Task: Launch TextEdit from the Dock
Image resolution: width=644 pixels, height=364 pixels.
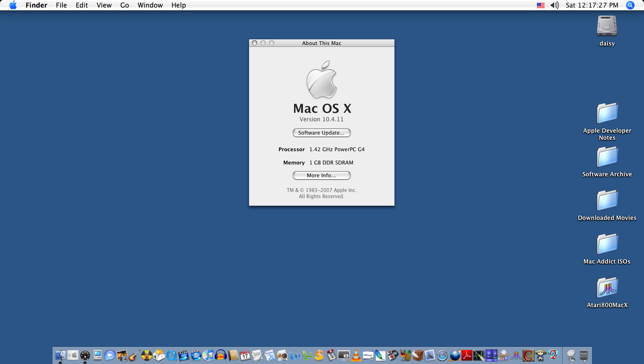Action: [258, 355]
